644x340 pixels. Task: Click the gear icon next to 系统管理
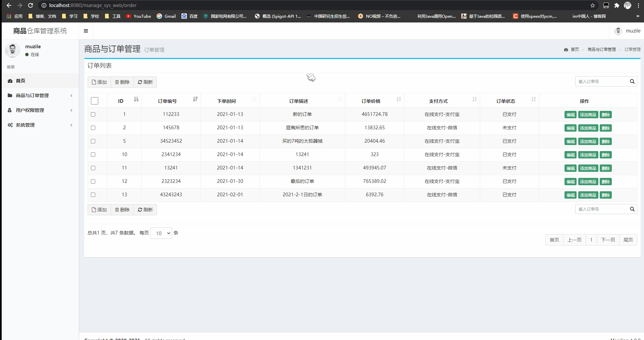click(10, 125)
